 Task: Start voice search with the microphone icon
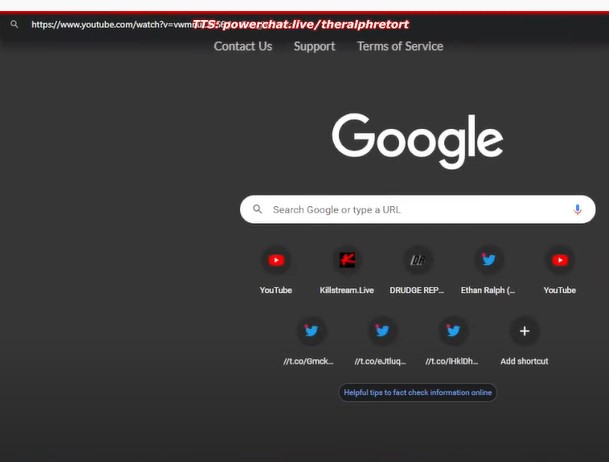(x=578, y=210)
